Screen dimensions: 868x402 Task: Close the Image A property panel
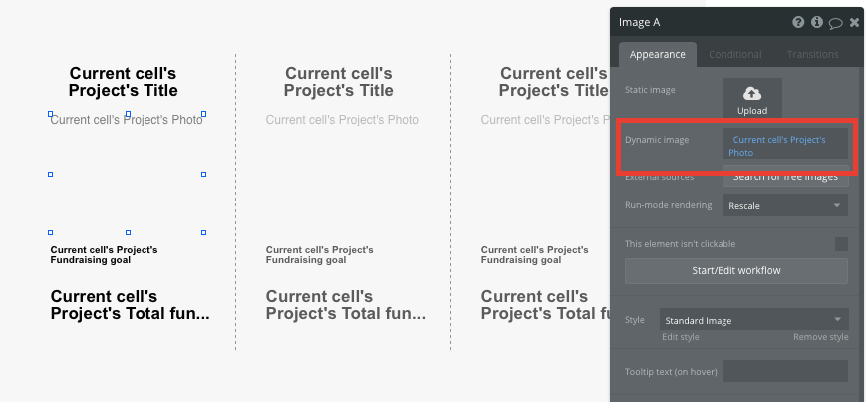[854, 23]
